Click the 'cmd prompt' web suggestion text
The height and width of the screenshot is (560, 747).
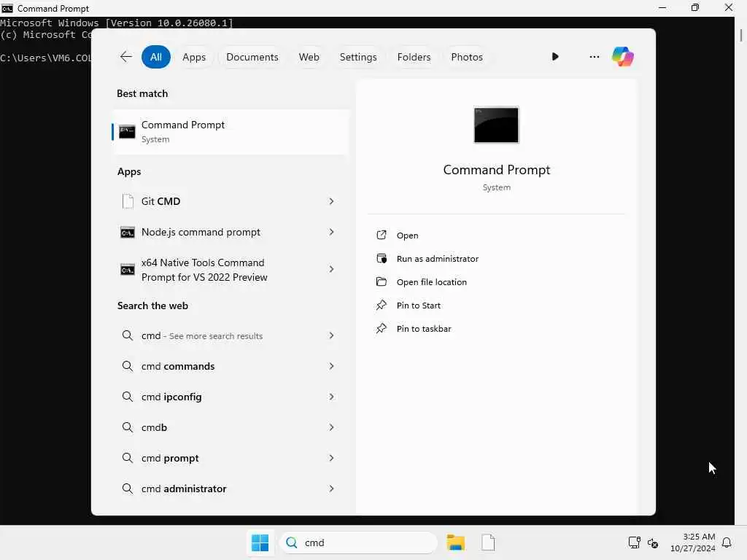[169, 458]
